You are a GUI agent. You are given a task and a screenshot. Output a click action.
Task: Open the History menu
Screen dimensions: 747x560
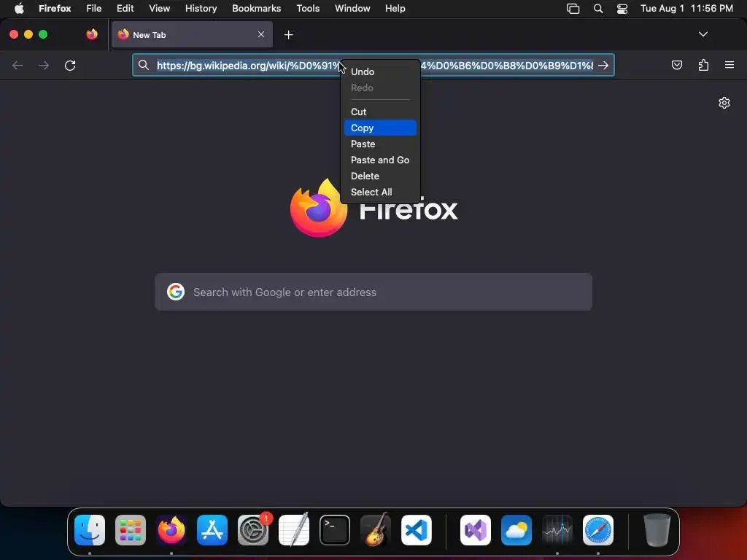click(x=201, y=9)
